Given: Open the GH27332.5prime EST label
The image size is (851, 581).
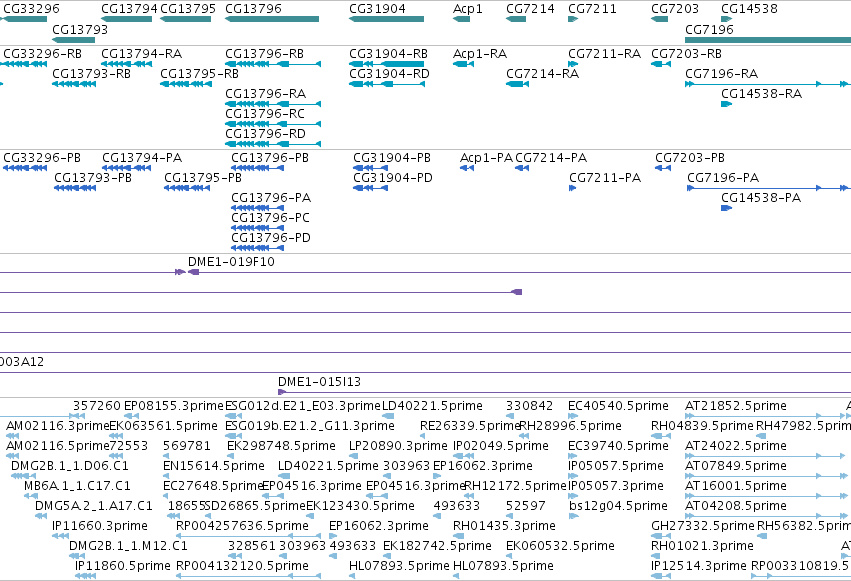Looking at the screenshot, I should (x=703, y=526).
